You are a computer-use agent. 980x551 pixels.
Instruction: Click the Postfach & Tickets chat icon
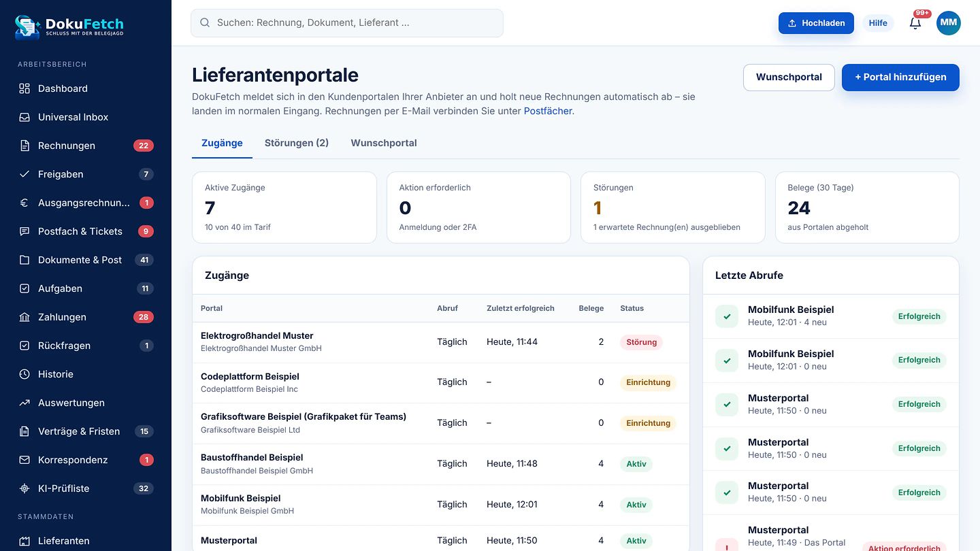(x=24, y=231)
